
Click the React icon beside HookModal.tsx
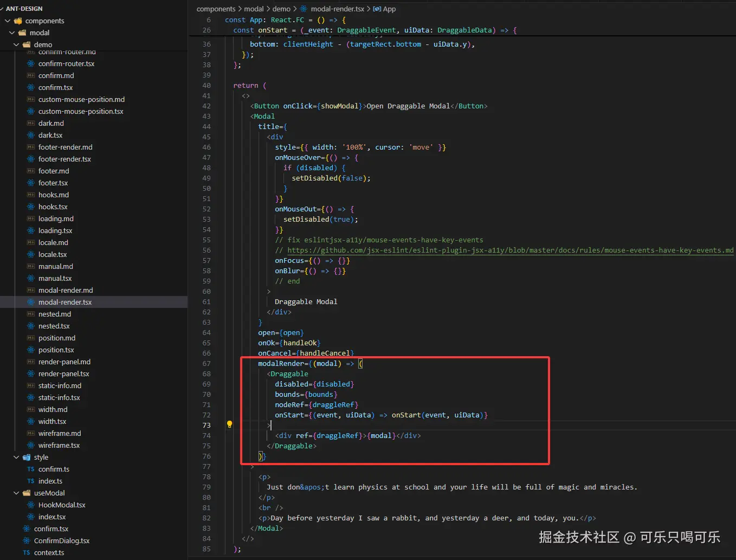click(31, 505)
